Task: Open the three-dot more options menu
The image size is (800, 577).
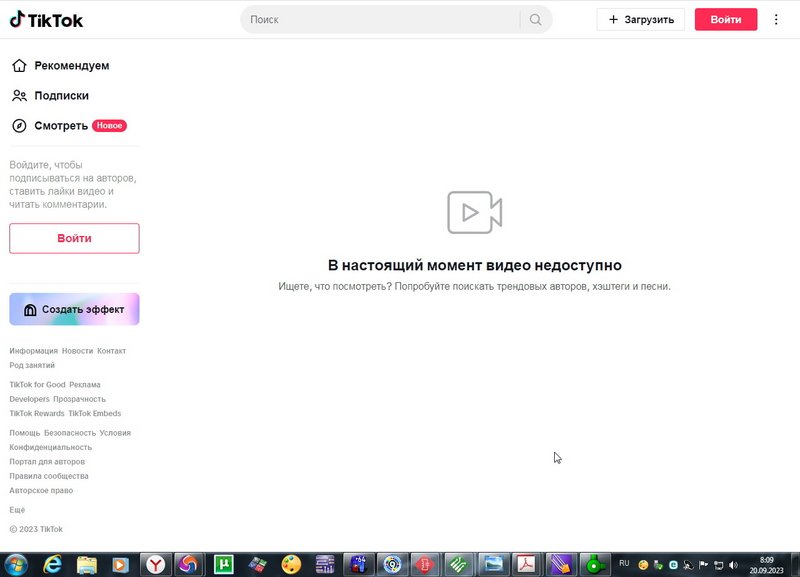Action: [776, 19]
